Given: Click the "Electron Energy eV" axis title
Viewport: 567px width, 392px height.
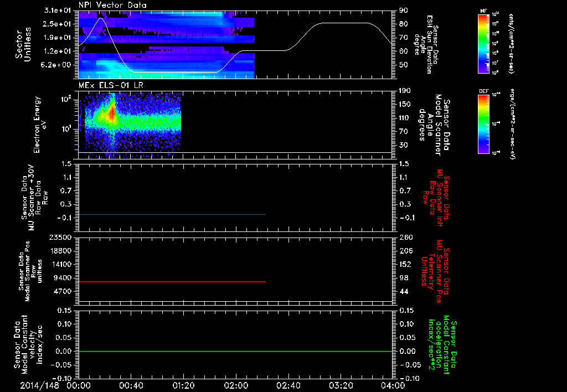Looking at the screenshot, I should click(40, 125).
